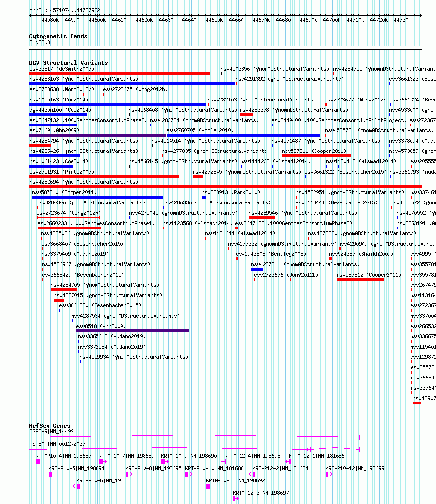436x504 pixels.
Task: Open nsv3365612 (Audano2019) variant label
Action: coord(112,336)
